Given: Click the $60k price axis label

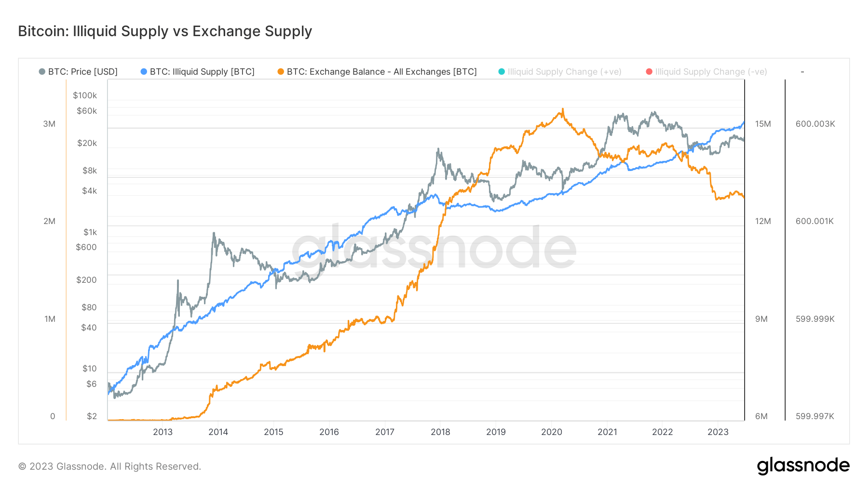Looking at the screenshot, I should coord(87,111).
